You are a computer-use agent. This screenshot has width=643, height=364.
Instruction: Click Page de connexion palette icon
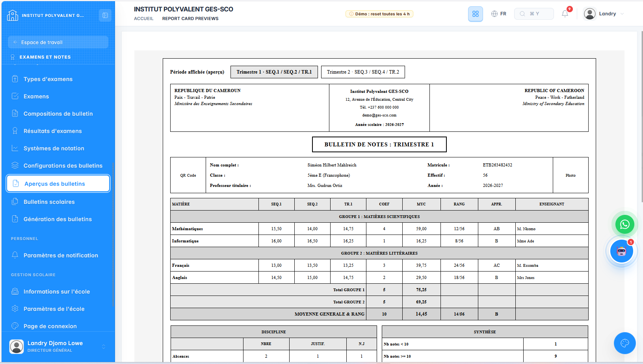pos(15,326)
